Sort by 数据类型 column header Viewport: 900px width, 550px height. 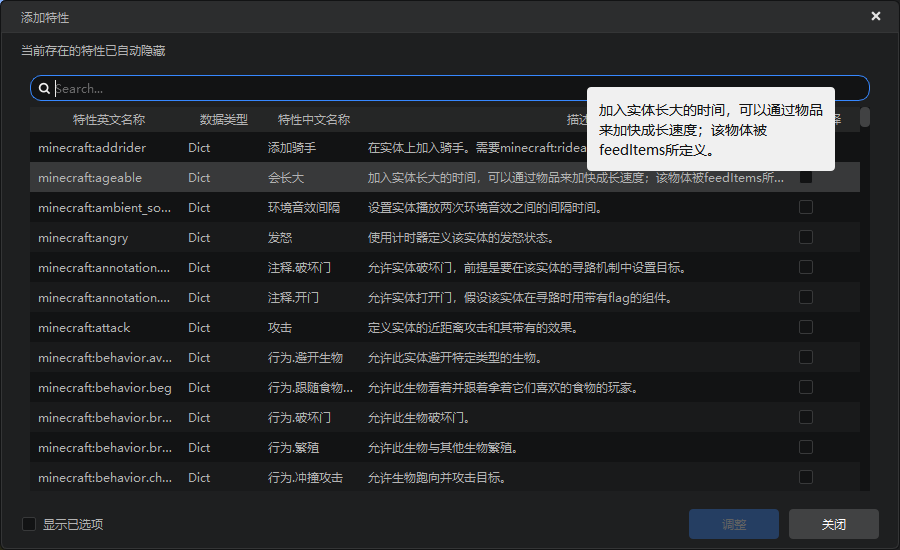click(x=224, y=119)
